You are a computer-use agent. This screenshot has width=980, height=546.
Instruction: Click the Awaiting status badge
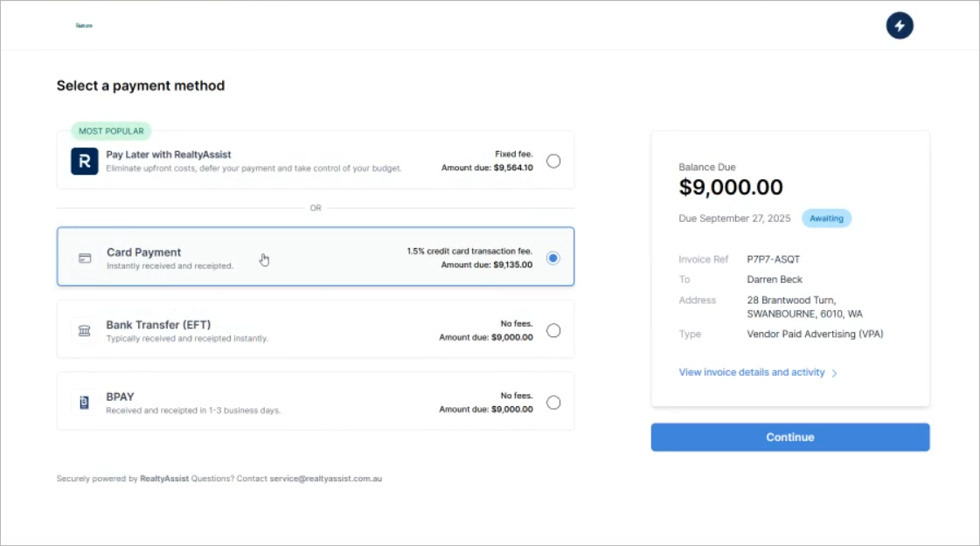pyautogui.click(x=826, y=218)
